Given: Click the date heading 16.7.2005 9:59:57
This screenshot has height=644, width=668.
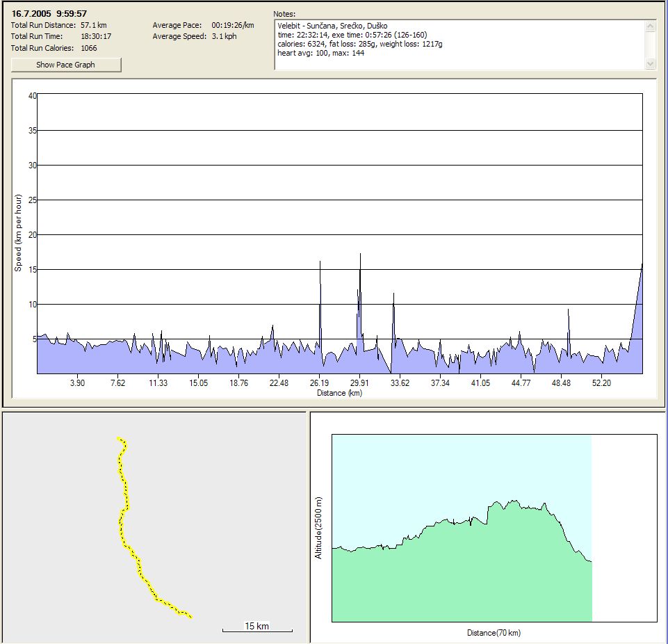Looking at the screenshot, I should pos(49,13).
